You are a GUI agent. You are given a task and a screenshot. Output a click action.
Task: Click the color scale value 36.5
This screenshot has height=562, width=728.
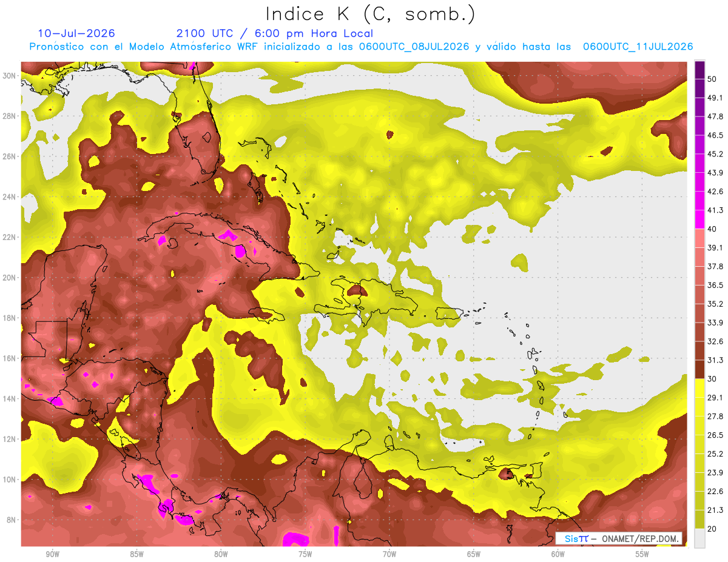point(716,285)
